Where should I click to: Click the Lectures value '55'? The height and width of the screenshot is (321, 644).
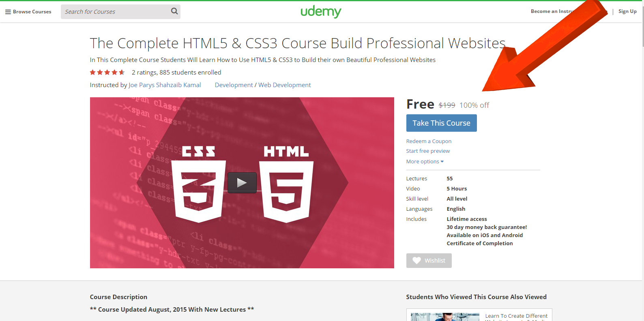pyautogui.click(x=450, y=178)
